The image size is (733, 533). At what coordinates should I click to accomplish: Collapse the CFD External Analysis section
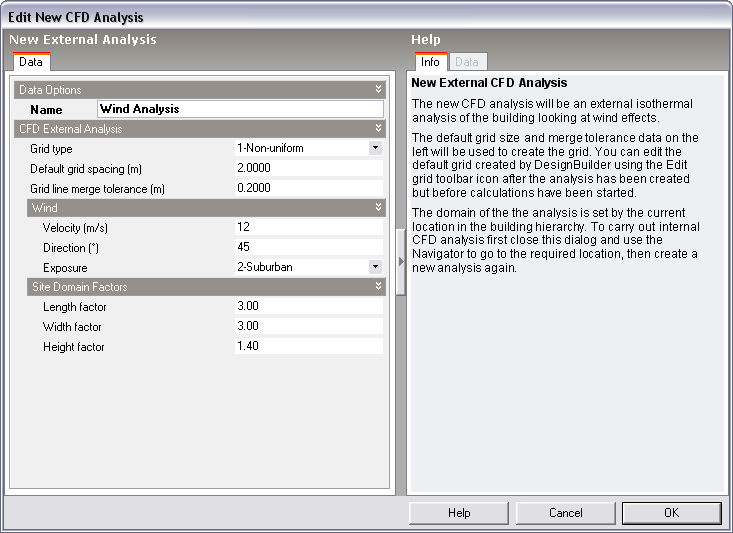coord(378,129)
